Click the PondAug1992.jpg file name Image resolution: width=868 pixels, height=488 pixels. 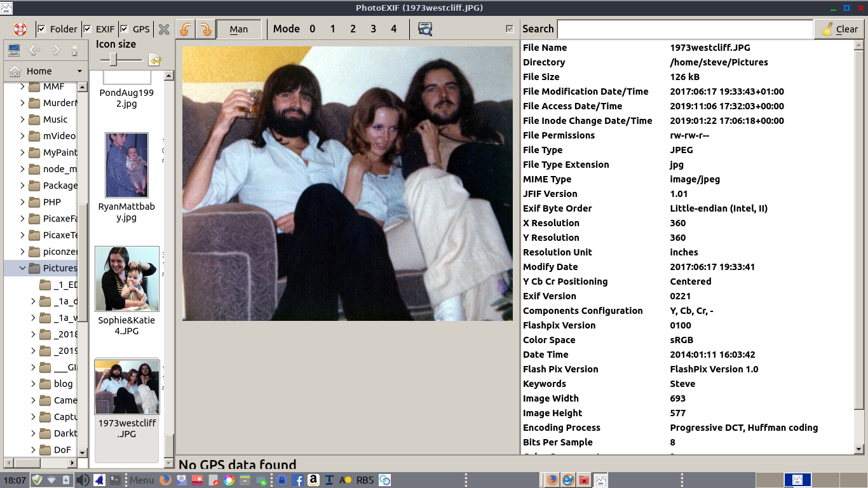126,98
